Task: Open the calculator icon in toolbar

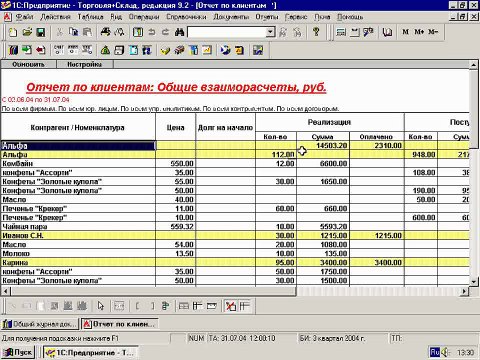Action: tap(341, 32)
